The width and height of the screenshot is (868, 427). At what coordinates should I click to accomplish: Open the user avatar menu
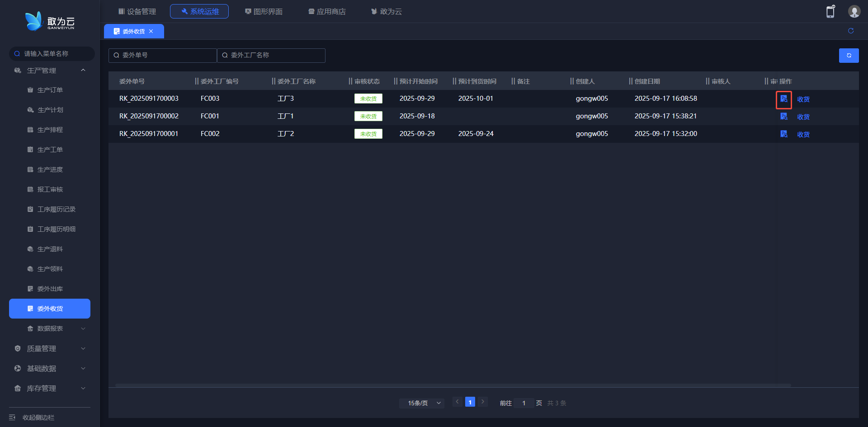(x=854, y=12)
